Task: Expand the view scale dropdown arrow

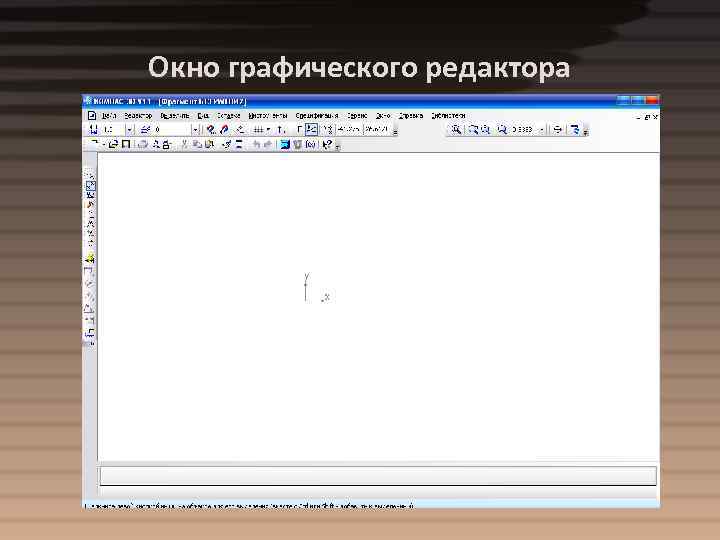Action: [x=130, y=130]
